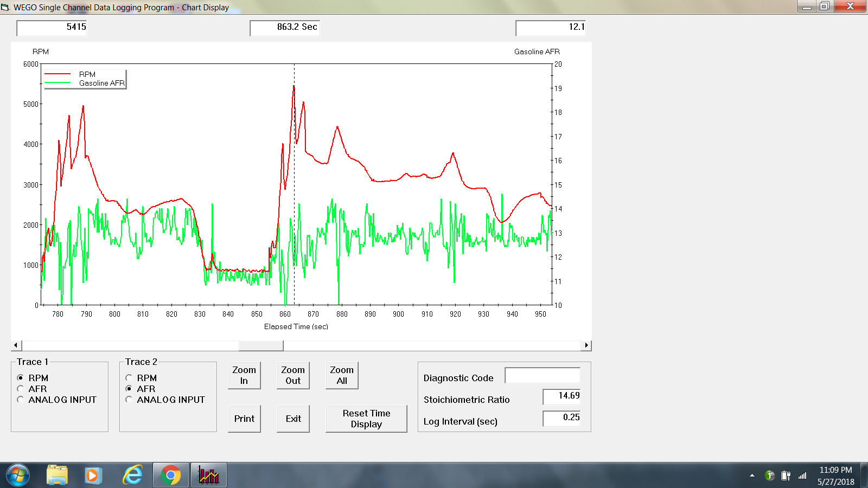Select RPM radio button in Trace 2
This screenshot has height=488, width=868.
129,378
